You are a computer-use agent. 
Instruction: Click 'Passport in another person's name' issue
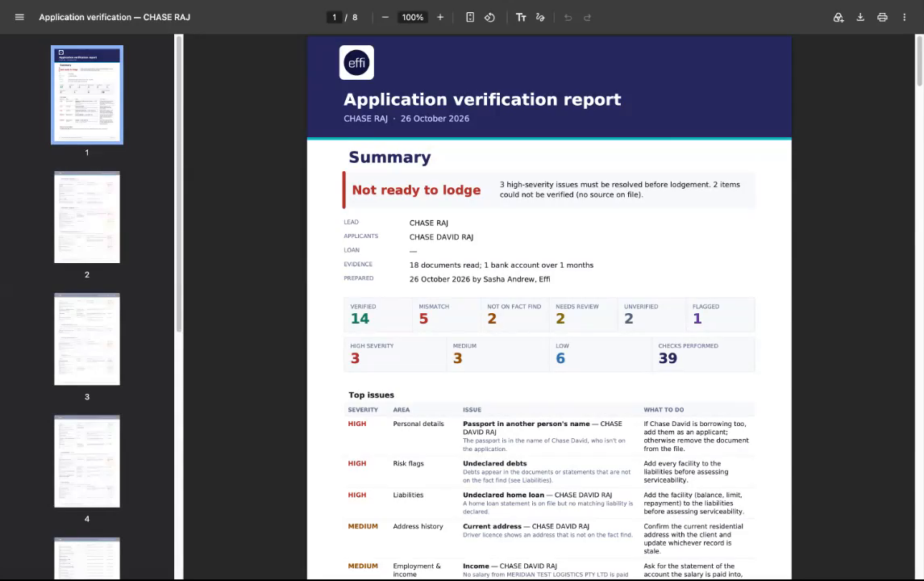527,424
